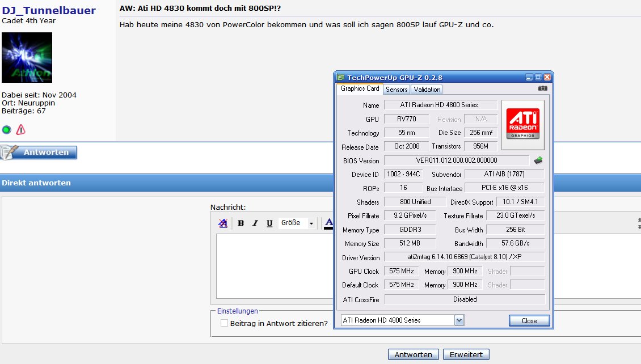Toggle bold formatting in the editor
This screenshot has height=364, width=641.
pyautogui.click(x=241, y=223)
